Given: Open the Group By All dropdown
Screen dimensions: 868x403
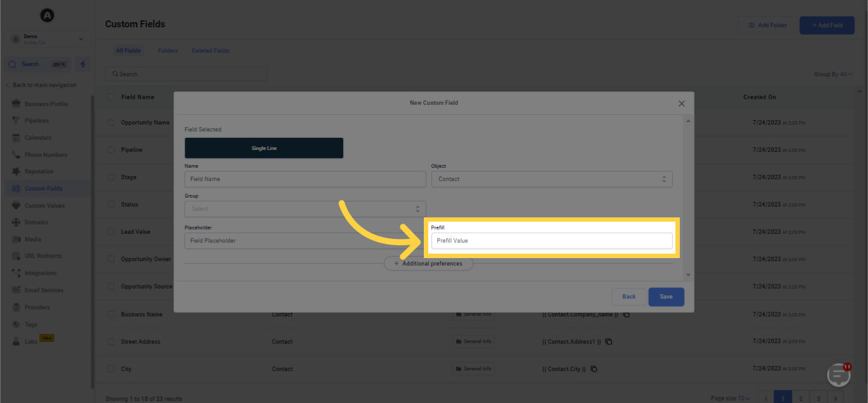Looking at the screenshot, I should pyautogui.click(x=833, y=74).
